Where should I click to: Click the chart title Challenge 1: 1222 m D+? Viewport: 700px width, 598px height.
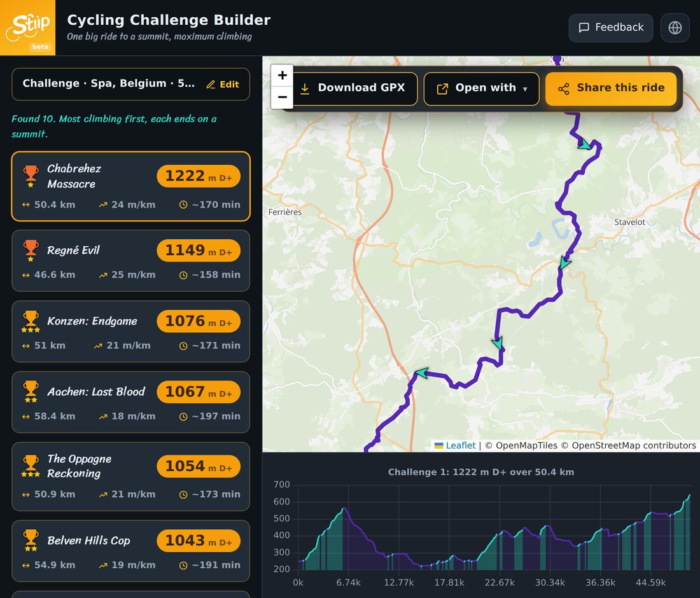481,472
